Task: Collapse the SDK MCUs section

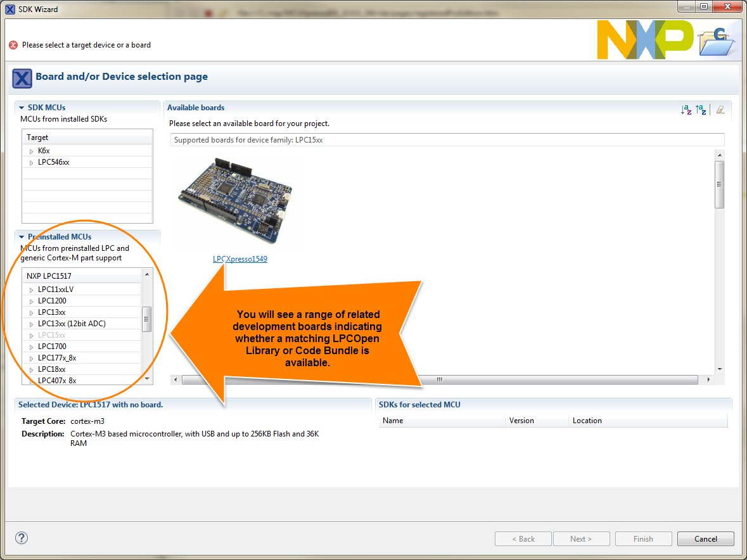Action: (x=22, y=108)
